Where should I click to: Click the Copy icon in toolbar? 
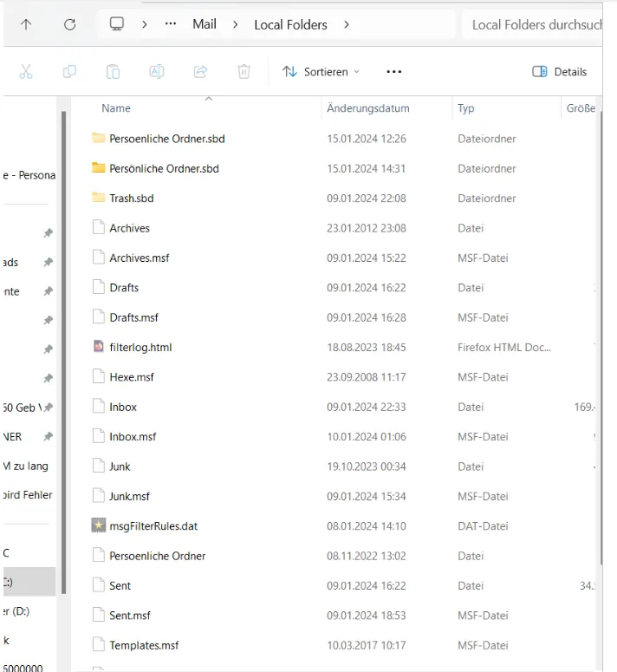pos(69,72)
